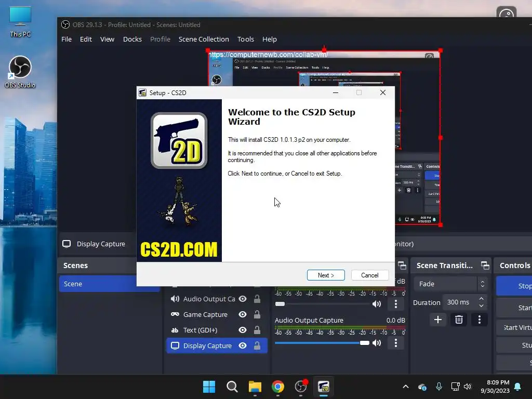This screenshot has height=399, width=532.
Task: Select Text (GDI+) source row
Action: pos(217,330)
